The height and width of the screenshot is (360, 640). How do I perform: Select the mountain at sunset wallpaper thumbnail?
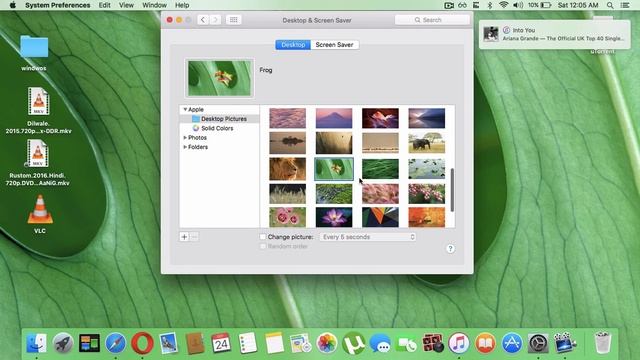pyautogui.click(x=334, y=118)
